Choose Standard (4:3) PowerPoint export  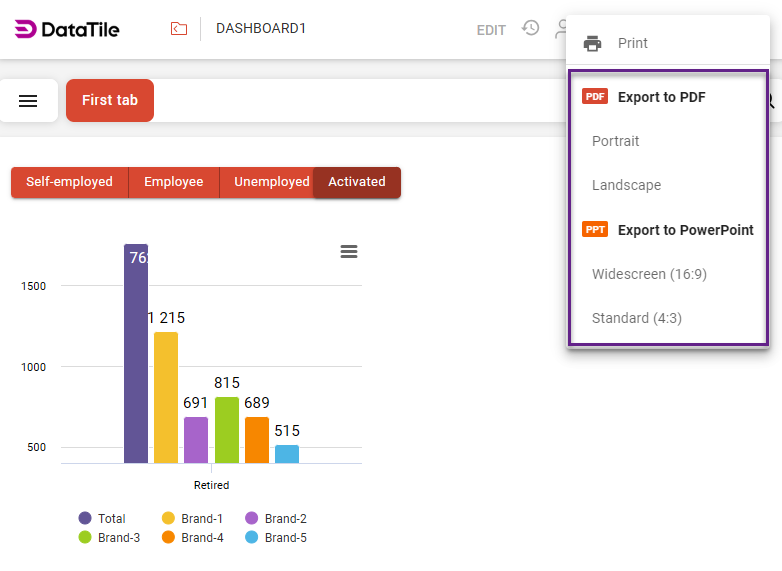[x=637, y=318]
